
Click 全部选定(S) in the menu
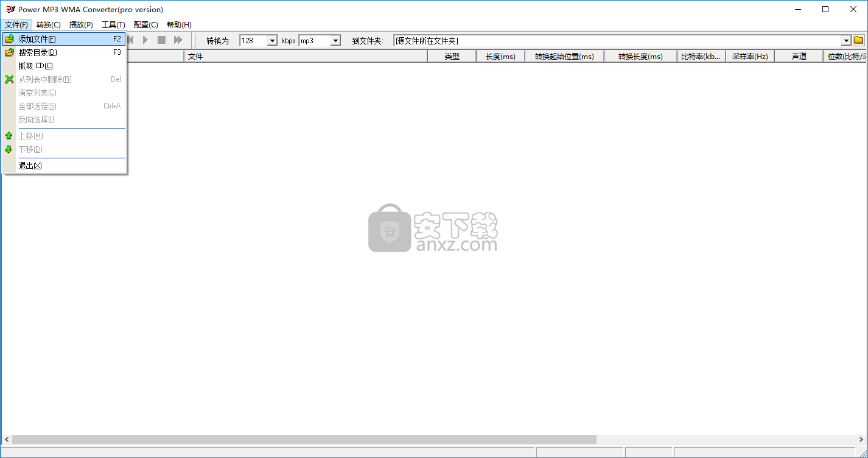pos(64,106)
